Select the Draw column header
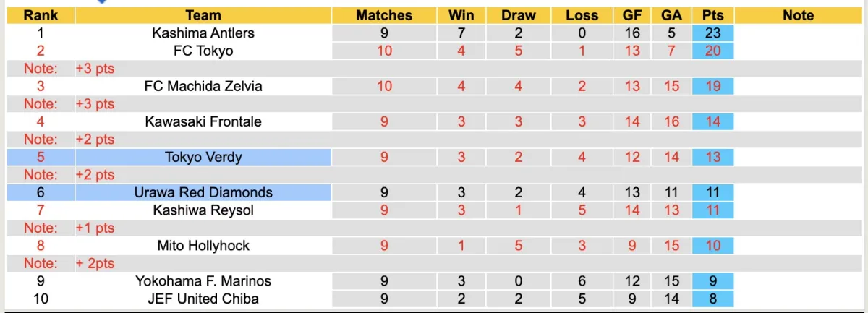 519,15
